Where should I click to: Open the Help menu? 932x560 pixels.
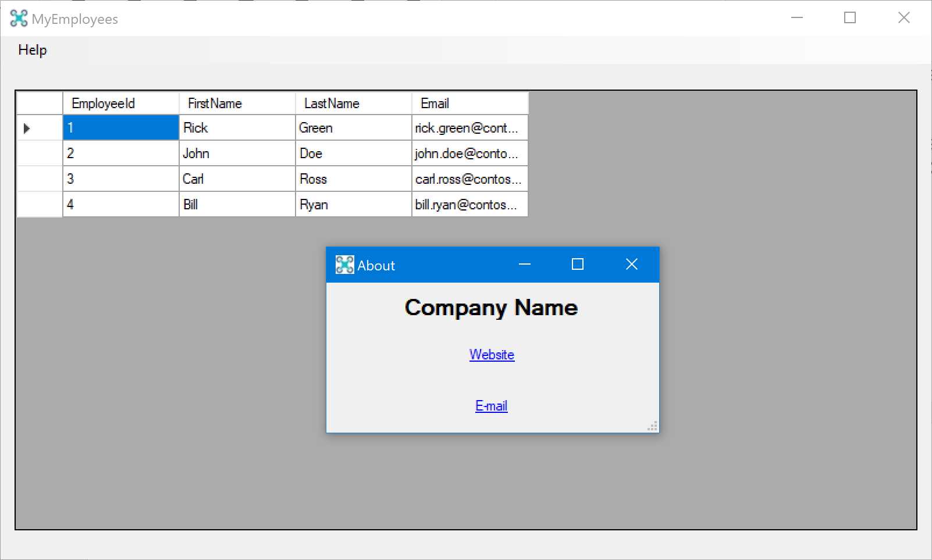pyautogui.click(x=32, y=50)
